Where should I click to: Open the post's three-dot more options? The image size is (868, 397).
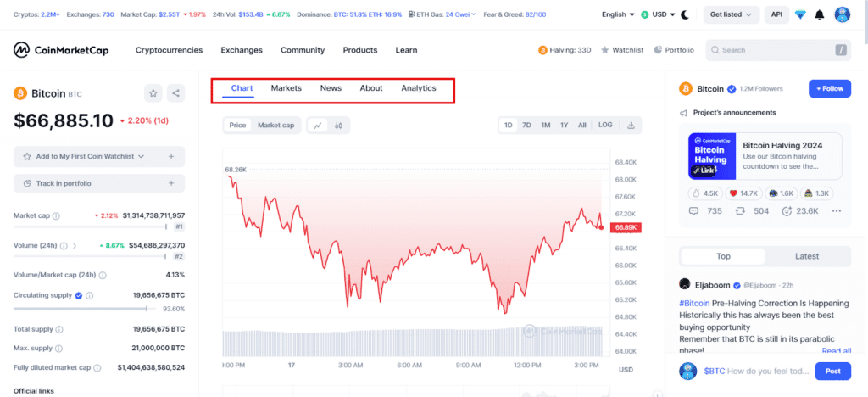coord(837,211)
